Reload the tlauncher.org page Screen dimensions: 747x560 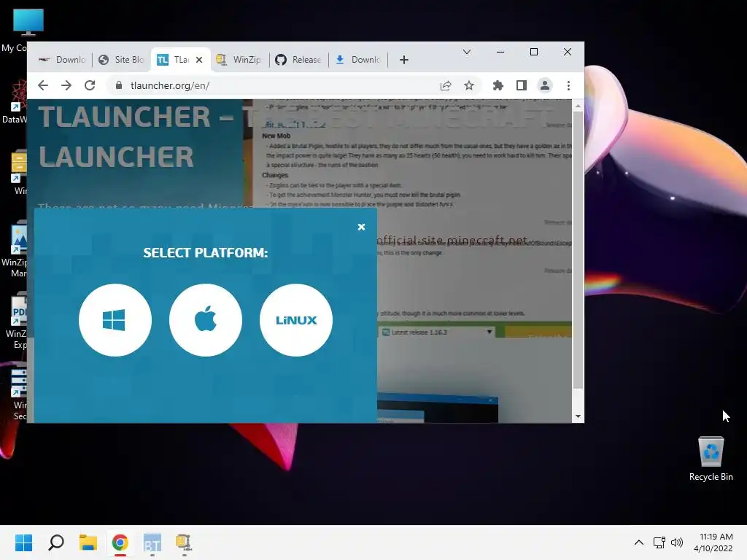click(90, 85)
